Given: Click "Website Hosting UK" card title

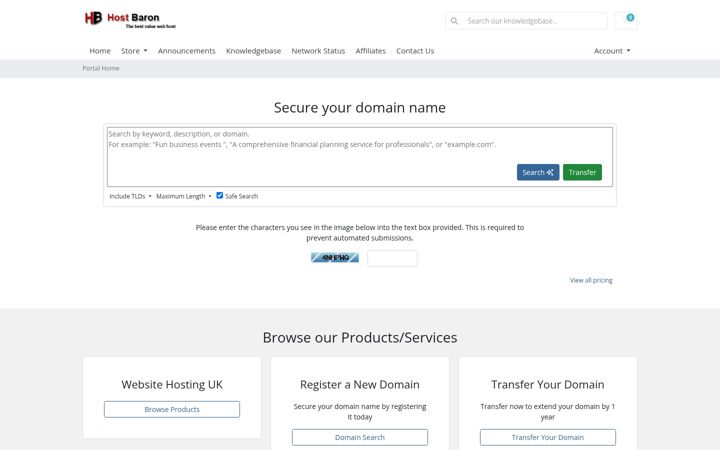Looking at the screenshot, I should pyautogui.click(x=172, y=384).
